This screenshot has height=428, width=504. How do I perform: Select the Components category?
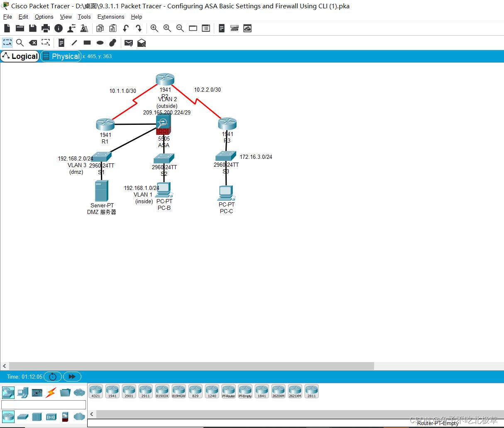coord(37,392)
